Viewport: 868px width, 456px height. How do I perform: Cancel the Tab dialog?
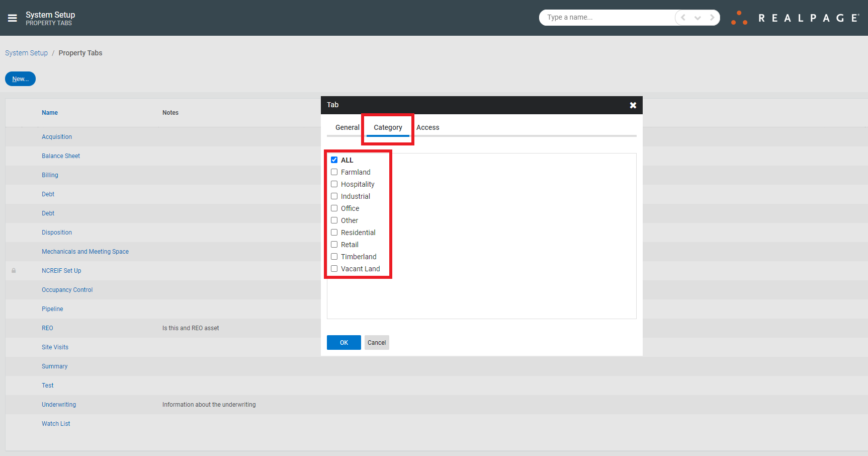pyautogui.click(x=377, y=343)
